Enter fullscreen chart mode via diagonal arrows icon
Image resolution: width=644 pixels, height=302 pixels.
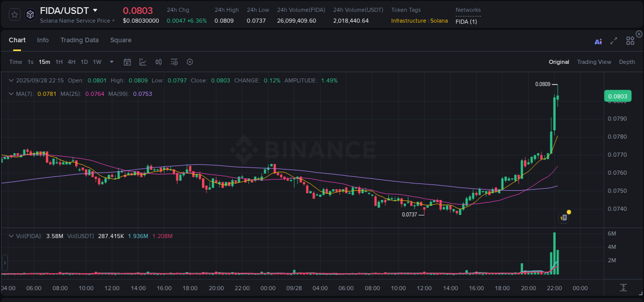(613, 41)
